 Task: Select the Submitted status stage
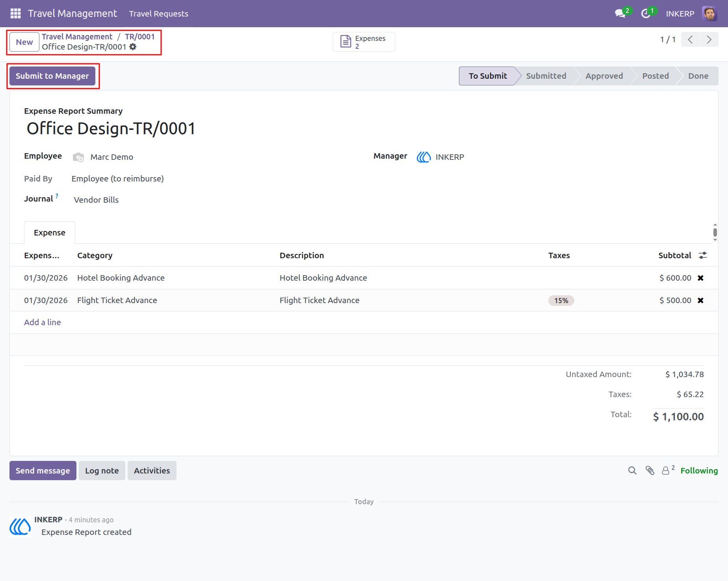tap(546, 76)
